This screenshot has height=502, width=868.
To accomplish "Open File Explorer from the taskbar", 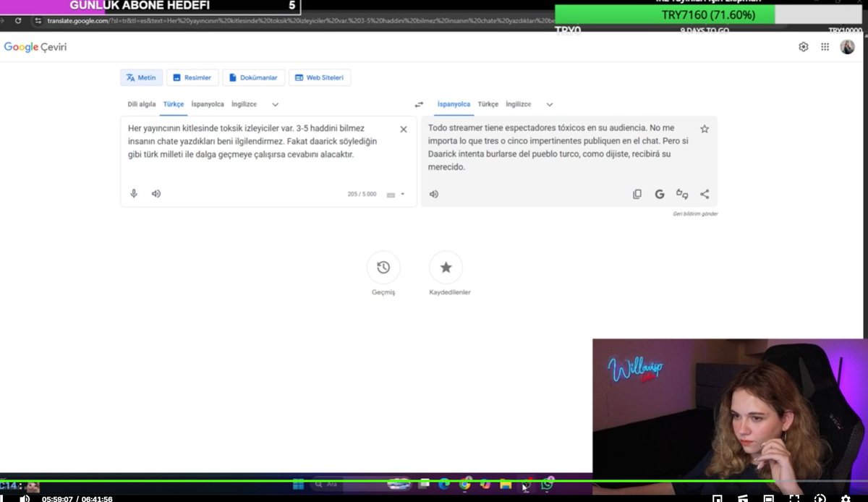I will click(506, 484).
